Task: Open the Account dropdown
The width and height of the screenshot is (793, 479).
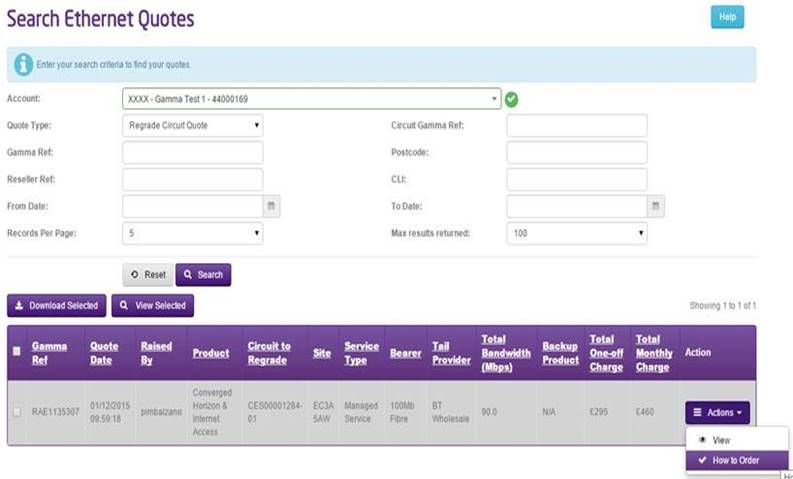Action: [x=312, y=99]
